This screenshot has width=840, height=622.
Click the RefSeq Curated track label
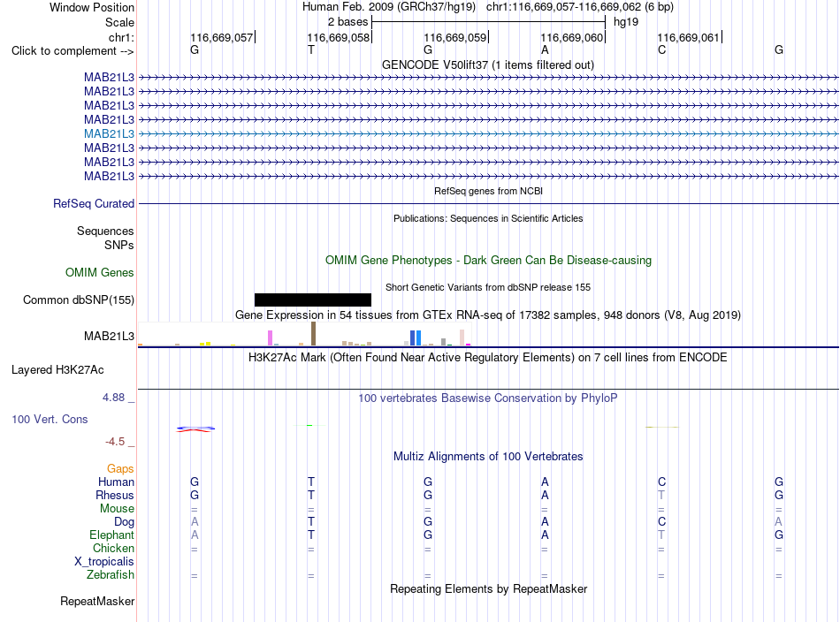pos(94,203)
